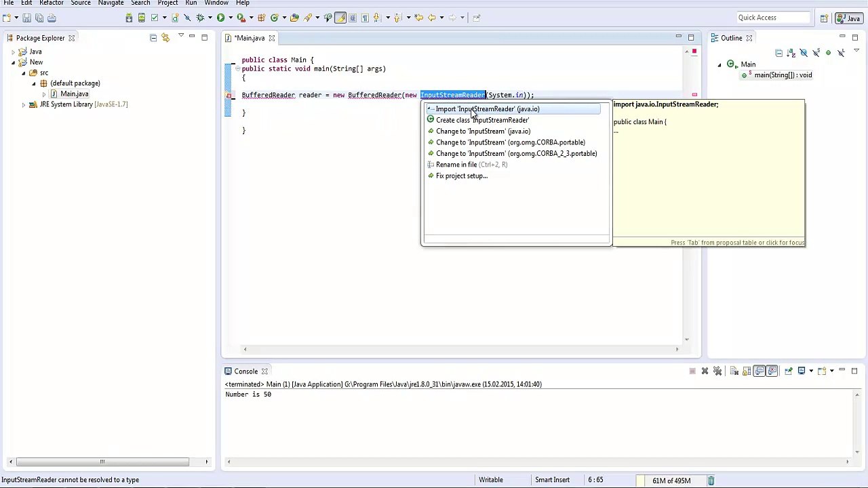This screenshot has height=488, width=868.
Task: Click the Open Perspective icon
Action: (x=824, y=18)
